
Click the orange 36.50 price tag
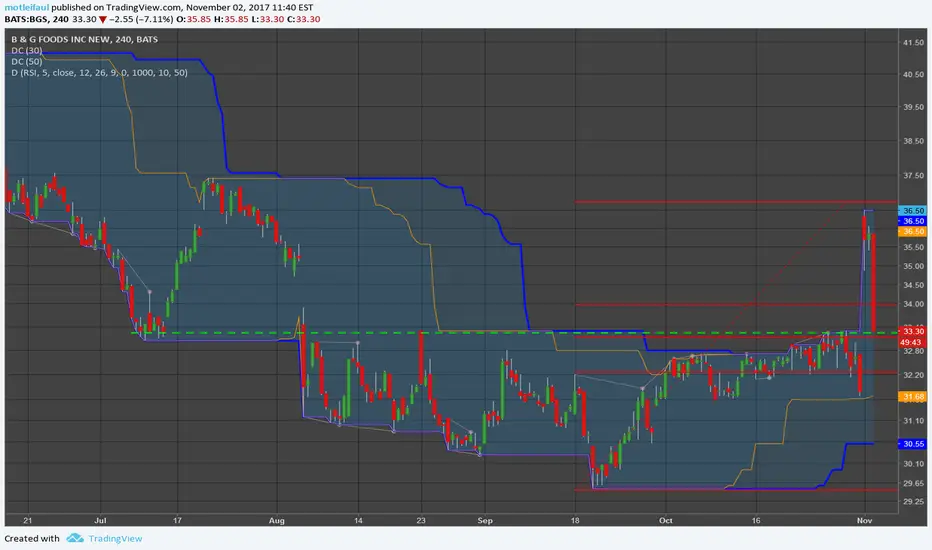(913, 231)
